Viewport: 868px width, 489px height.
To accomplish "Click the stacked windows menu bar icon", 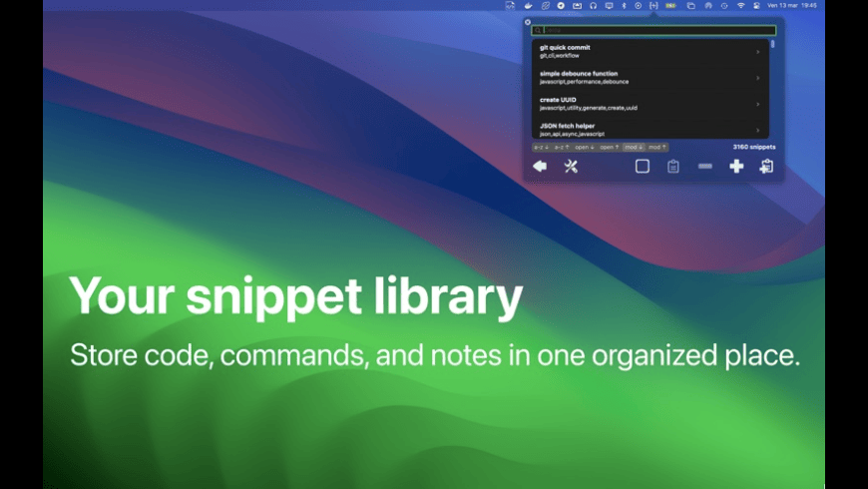I will (690, 6).
